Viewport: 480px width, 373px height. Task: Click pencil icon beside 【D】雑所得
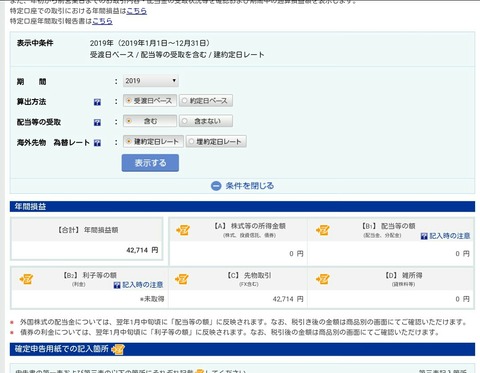(323, 279)
